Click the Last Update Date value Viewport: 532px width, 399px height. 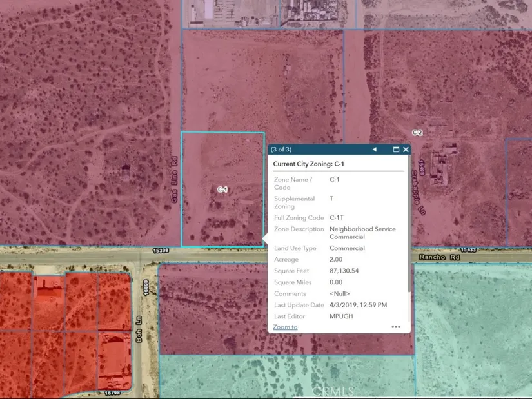coord(358,305)
